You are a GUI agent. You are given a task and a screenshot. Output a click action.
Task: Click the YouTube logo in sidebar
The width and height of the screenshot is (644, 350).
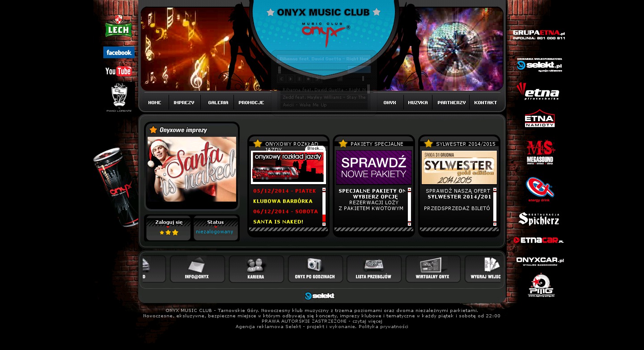119,72
